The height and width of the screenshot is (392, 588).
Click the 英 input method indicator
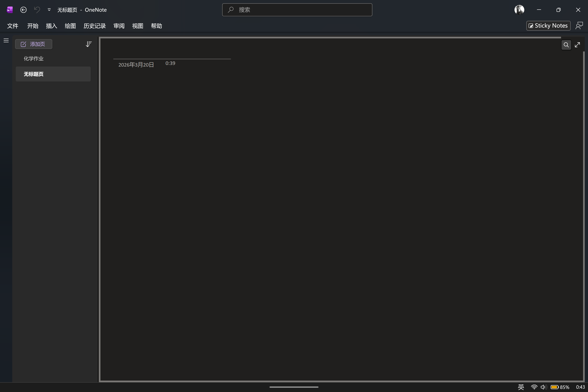click(x=521, y=387)
